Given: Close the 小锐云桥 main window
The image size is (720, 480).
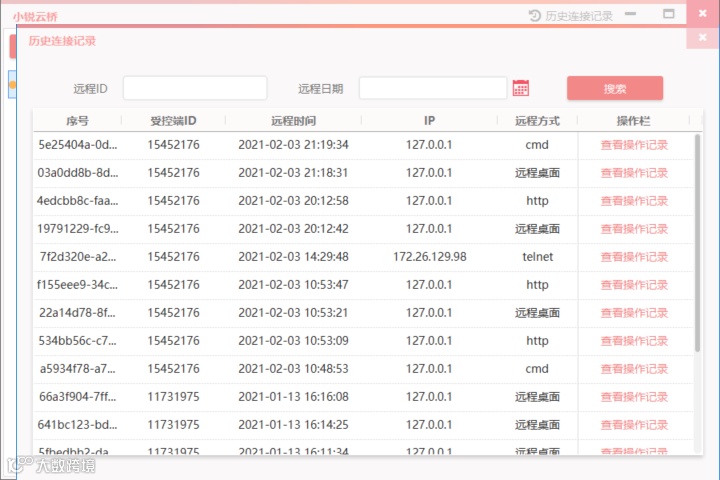Looking at the screenshot, I should [703, 13].
